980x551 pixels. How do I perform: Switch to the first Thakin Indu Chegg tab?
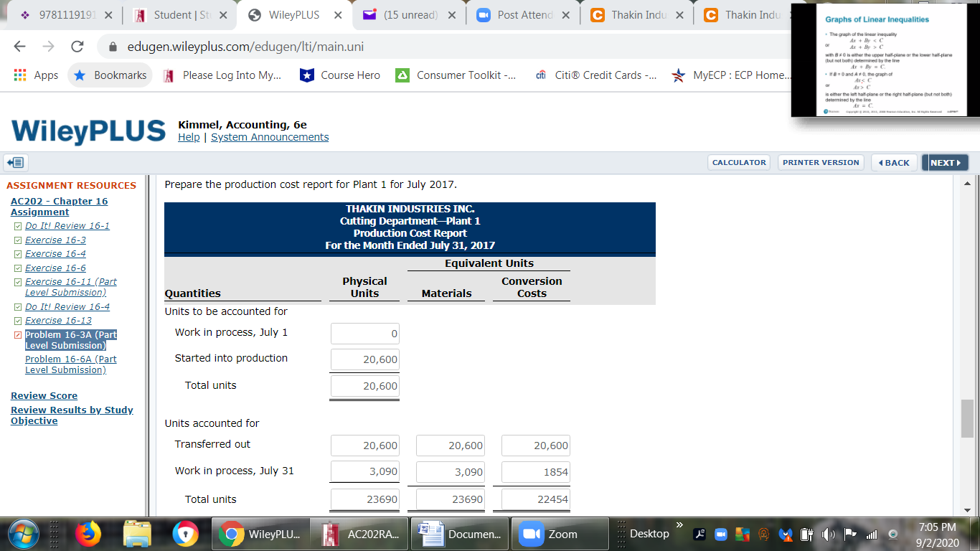coord(639,15)
